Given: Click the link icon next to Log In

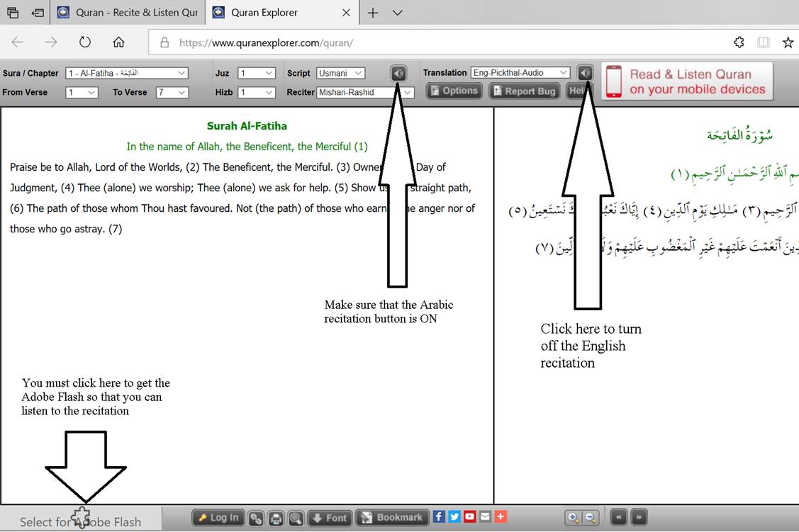Looking at the screenshot, I should (x=256, y=518).
